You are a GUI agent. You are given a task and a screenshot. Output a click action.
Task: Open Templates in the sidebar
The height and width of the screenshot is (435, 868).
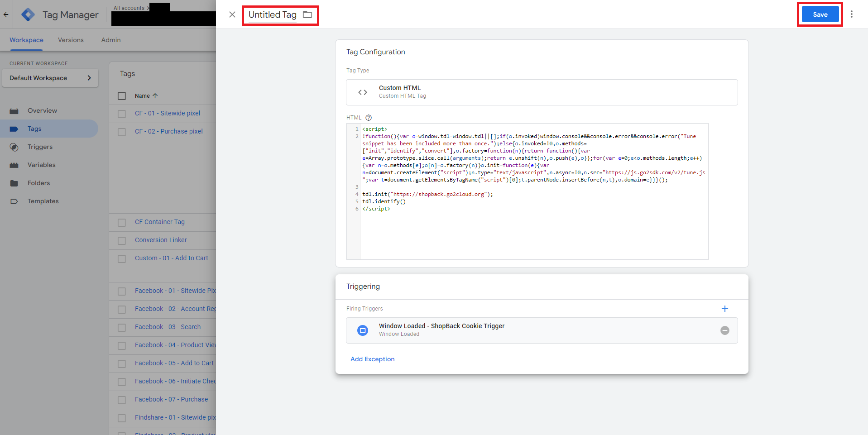tap(43, 201)
